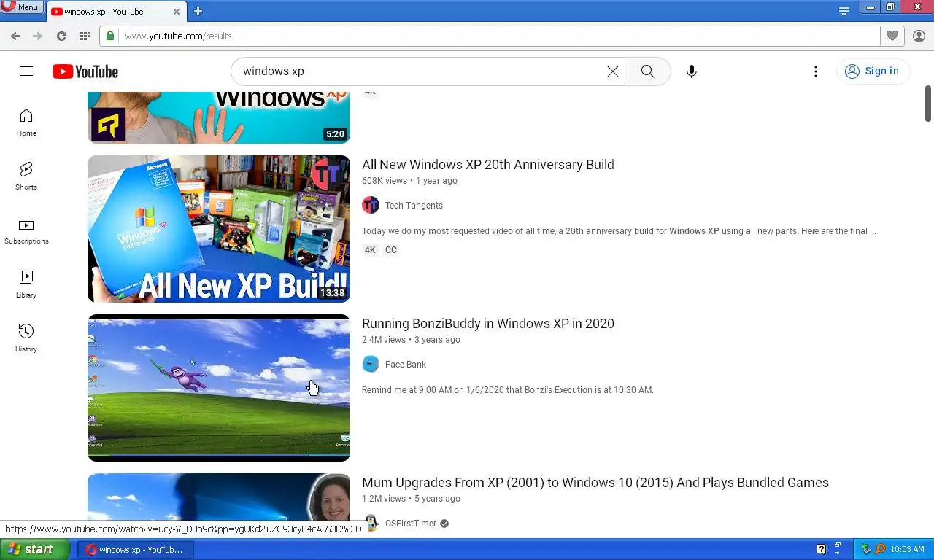Start voice search with microphone icon
The width and height of the screenshot is (934, 560).
pyautogui.click(x=692, y=71)
